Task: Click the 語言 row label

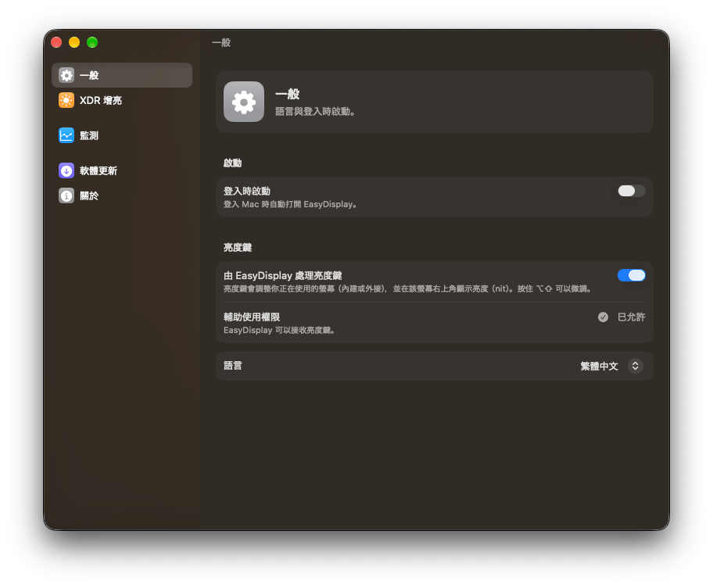Action: coord(233,366)
